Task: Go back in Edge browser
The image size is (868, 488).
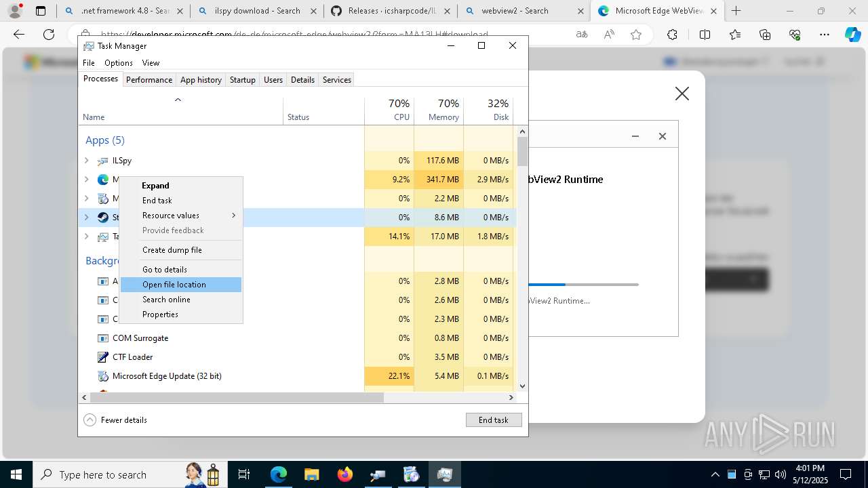Action: click(x=19, y=35)
